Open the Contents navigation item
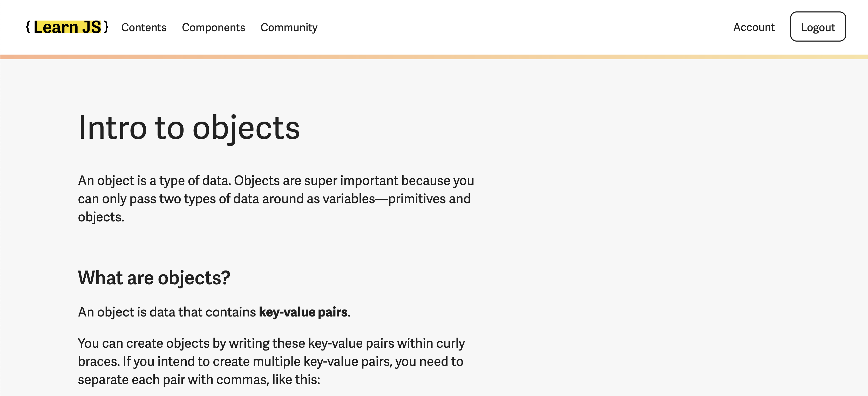868x396 pixels. click(144, 27)
